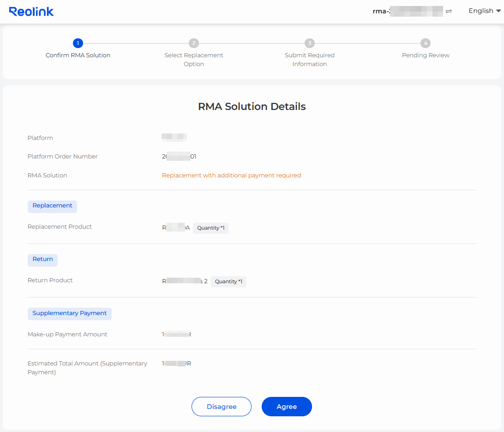Click the Disagree button
Screen dimensions: 504x432
pyautogui.click(x=222, y=407)
